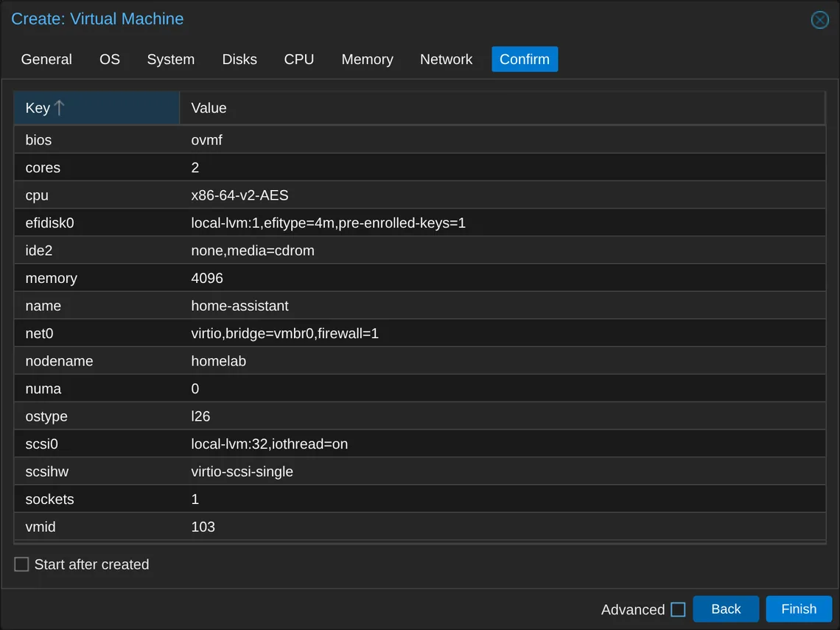Image resolution: width=840 pixels, height=630 pixels.
Task: Open the CPU tab
Action: 299,60
